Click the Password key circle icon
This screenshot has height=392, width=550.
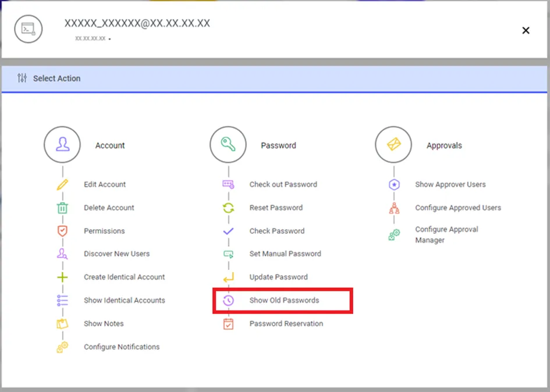228,144
